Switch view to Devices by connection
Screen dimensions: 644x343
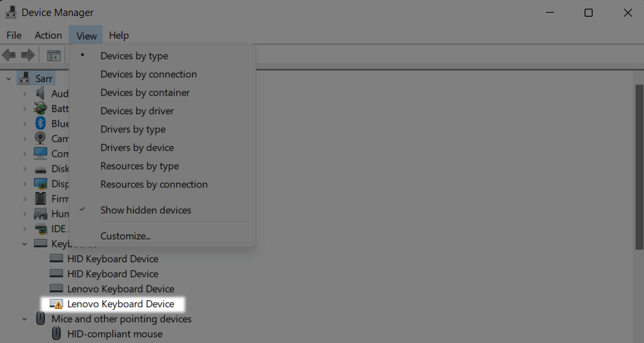[148, 74]
